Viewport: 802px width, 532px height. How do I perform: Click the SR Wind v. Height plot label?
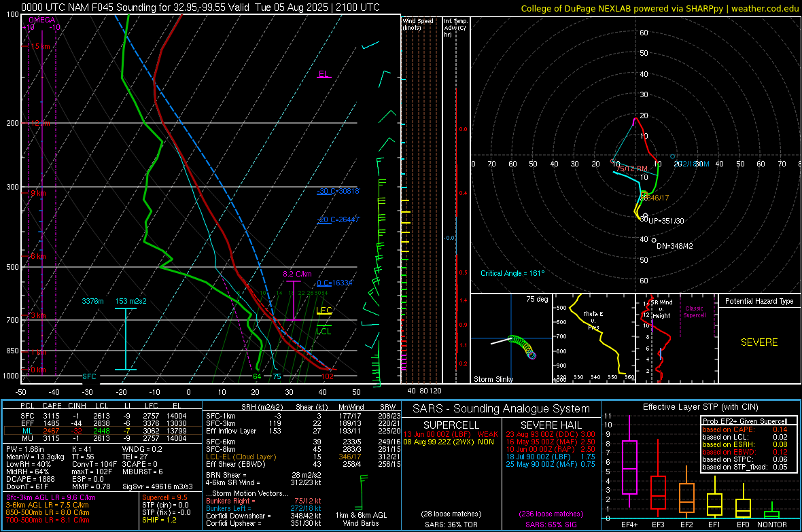coord(662,309)
